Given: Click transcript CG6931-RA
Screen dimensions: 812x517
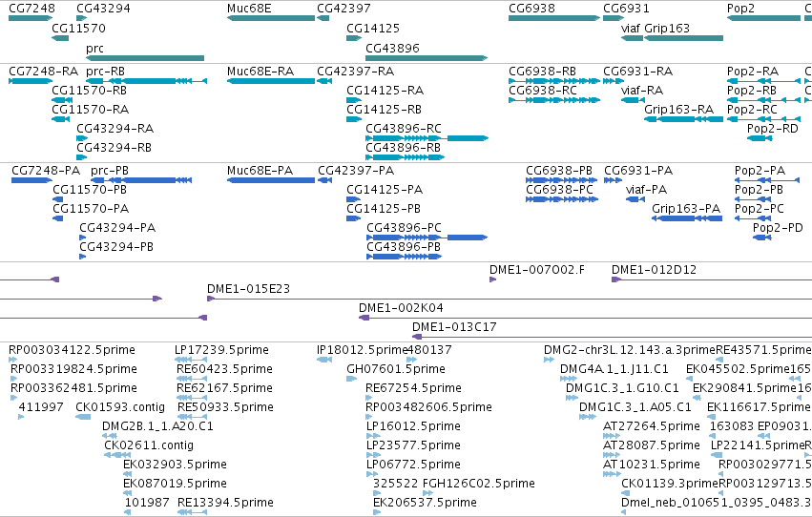Looking at the screenshot, I should click(614, 81).
